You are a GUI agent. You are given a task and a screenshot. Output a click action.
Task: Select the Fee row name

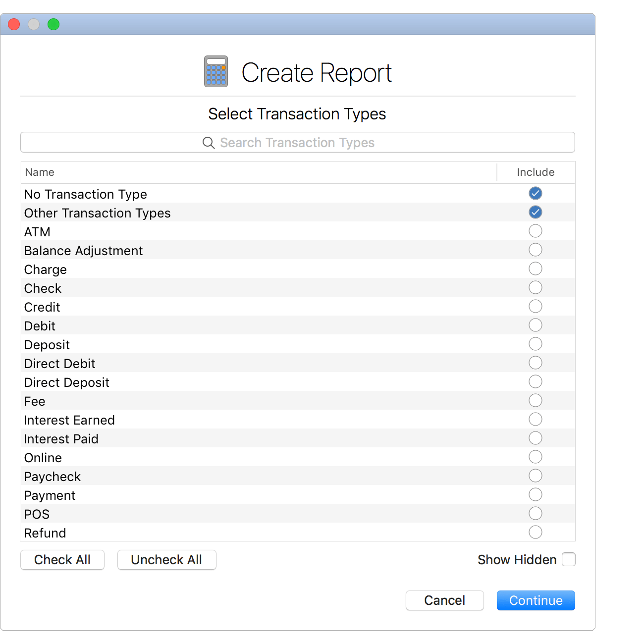[x=35, y=401]
